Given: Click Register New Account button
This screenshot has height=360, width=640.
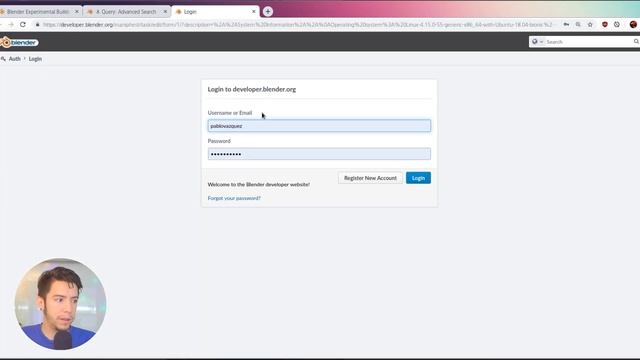Looking at the screenshot, I should pos(370,178).
